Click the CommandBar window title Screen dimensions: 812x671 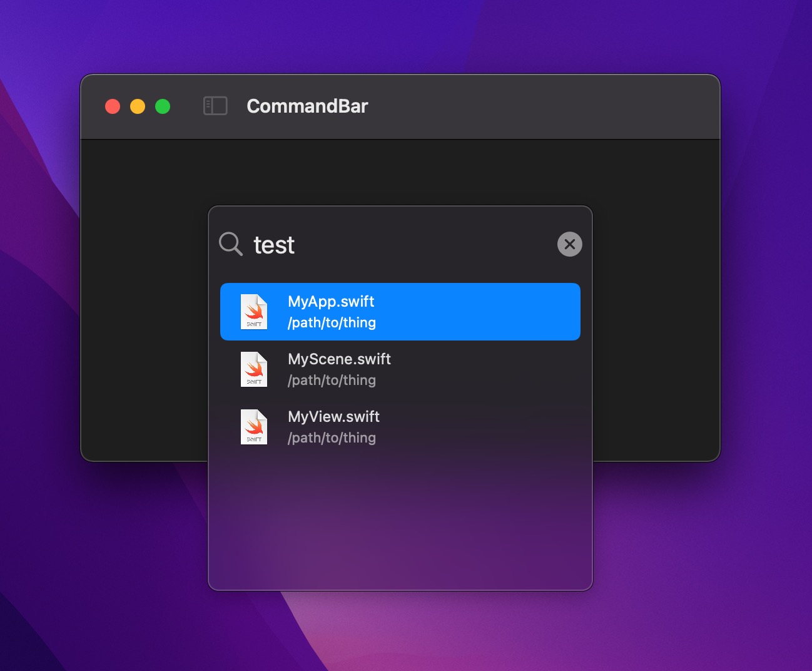307,106
